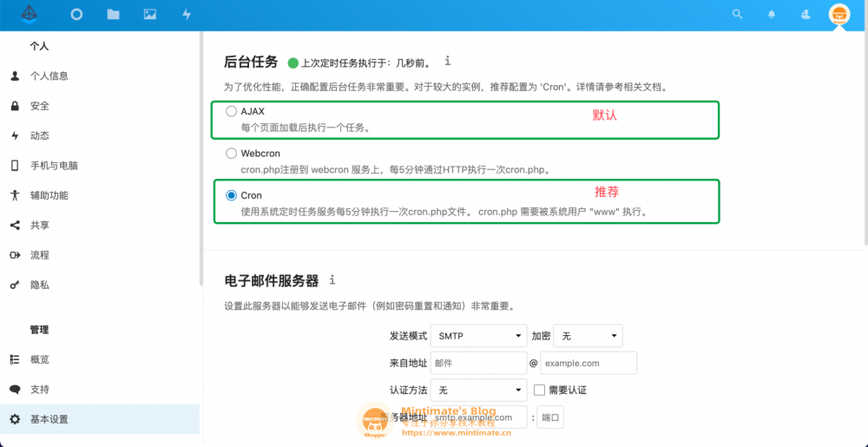Image resolution: width=868 pixels, height=447 pixels.
Task: Click the sidebar vertical scrollbar
Action: click(201, 158)
